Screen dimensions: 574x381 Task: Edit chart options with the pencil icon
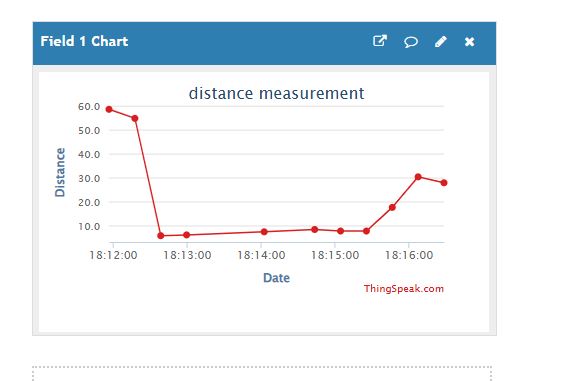(441, 41)
